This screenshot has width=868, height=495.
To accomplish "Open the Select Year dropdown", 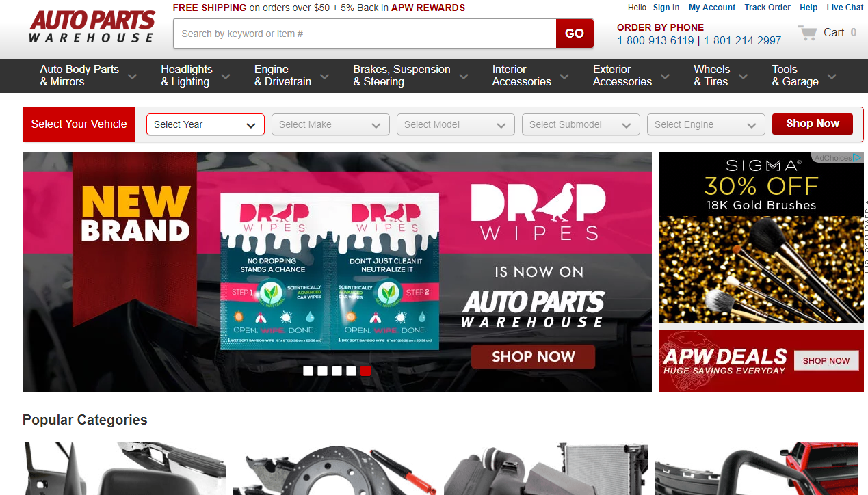I will (205, 124).
